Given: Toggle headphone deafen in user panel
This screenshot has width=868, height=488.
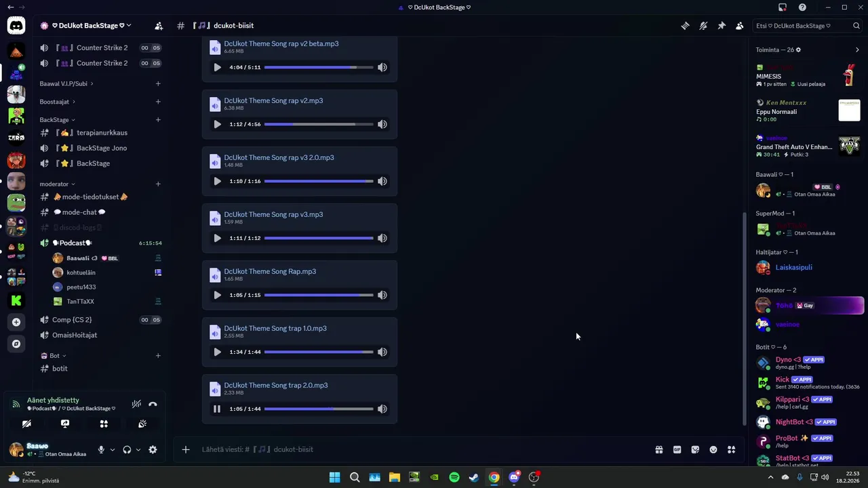Looking at the screenshot, I should (x=127, y=449).
